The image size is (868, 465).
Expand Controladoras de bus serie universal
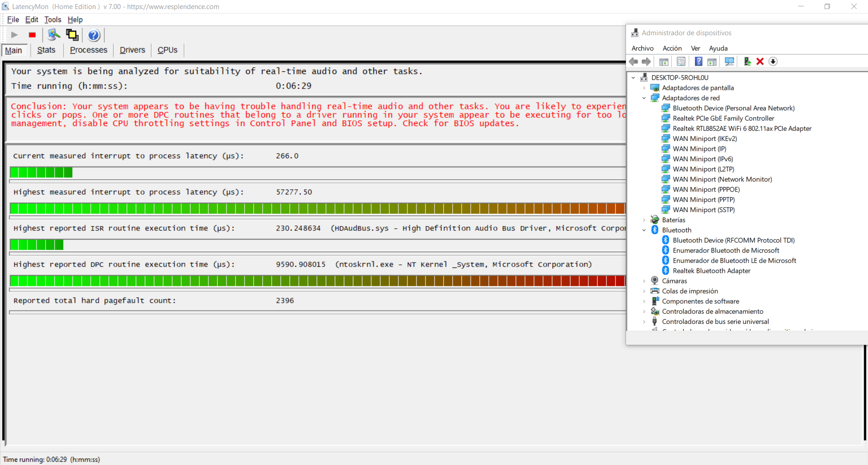coord(644,322)
